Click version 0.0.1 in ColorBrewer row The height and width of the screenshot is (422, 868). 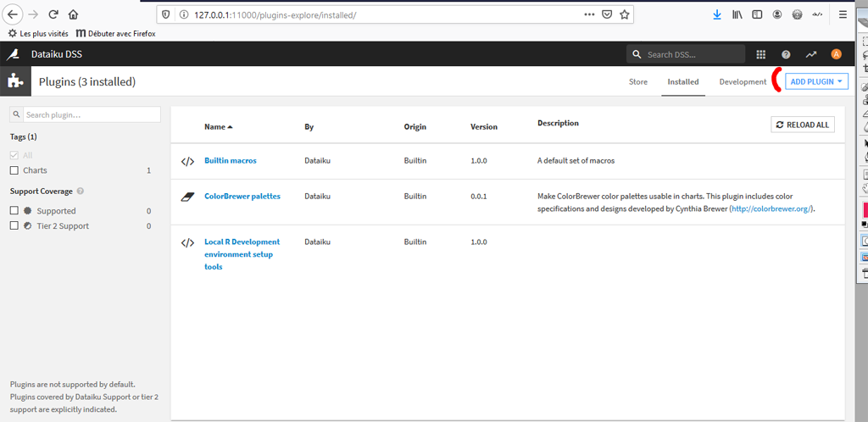click(479, 197)
